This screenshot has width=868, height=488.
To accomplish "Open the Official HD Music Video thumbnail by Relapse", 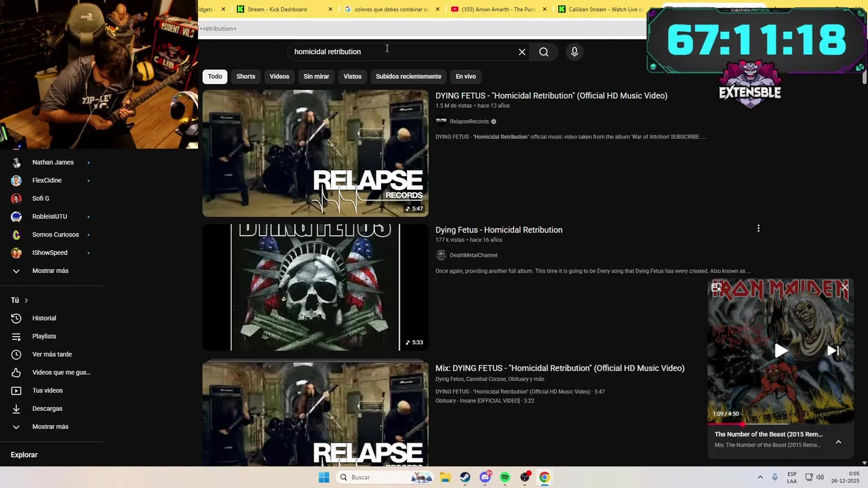I will [x=315, y=153].
